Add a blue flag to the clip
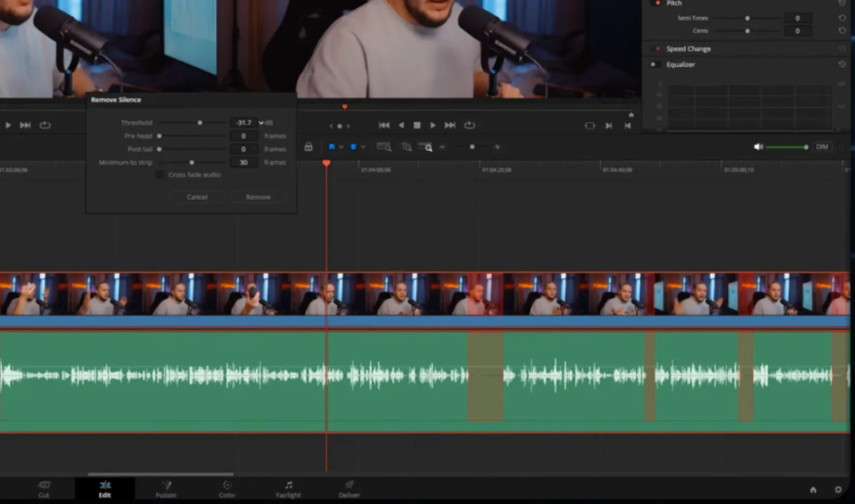855x504 pixels. pos(331,147)
